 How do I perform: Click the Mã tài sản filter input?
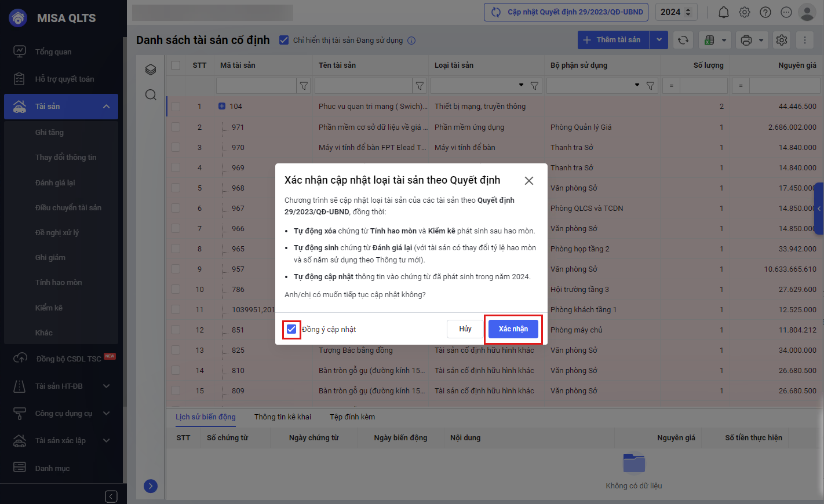point(256,86)
